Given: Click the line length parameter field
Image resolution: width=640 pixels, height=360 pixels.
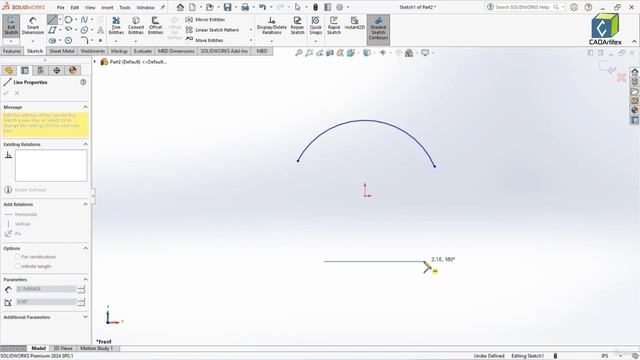Looking at the screenshot, I should [x=46, y=289].
